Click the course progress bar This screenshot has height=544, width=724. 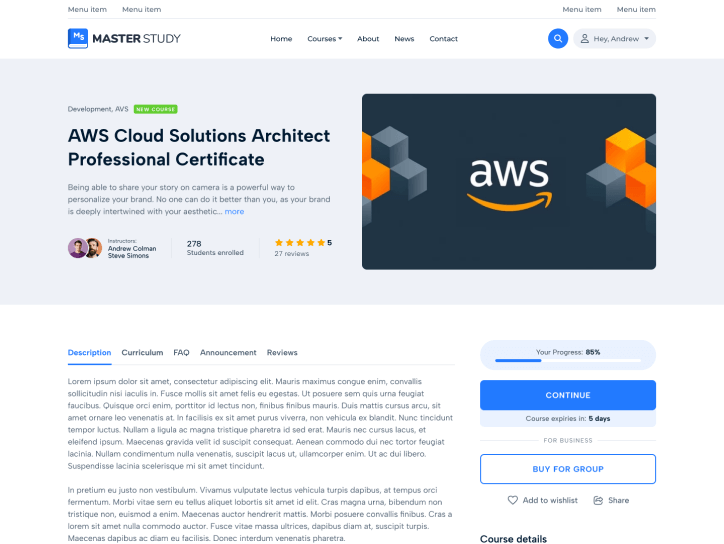click(x=568, y=361)
